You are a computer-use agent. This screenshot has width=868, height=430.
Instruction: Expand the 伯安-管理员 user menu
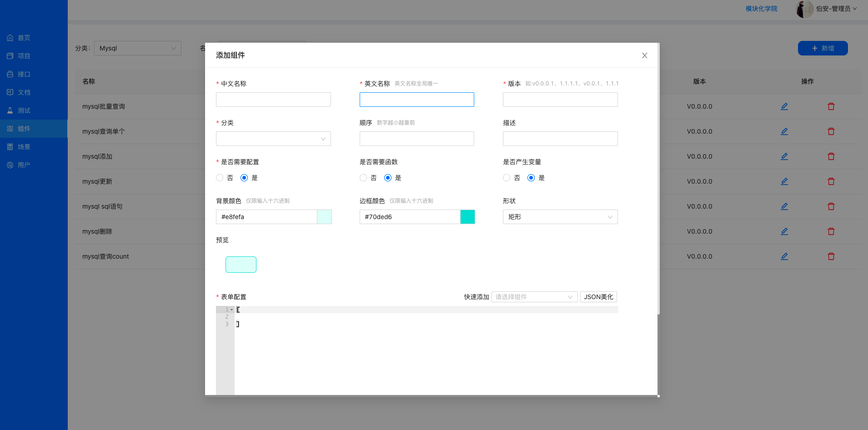pos(836,9)
